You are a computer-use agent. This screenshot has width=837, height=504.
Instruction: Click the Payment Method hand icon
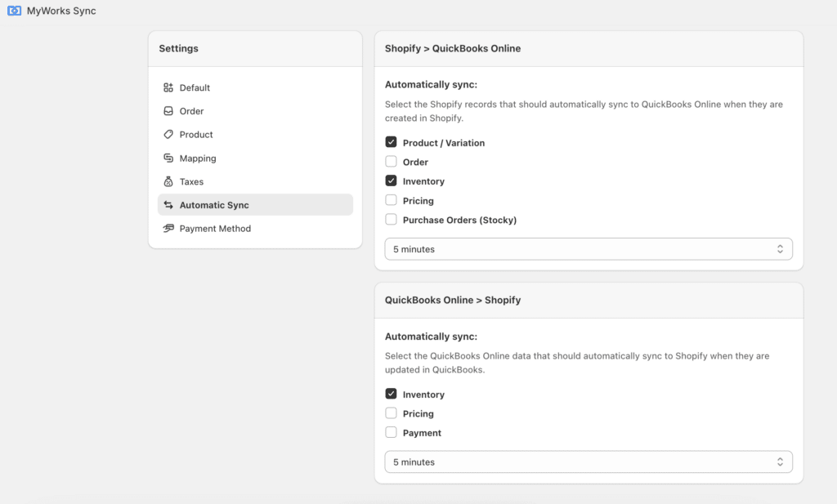pyautogui.click(x=168, y=228)
